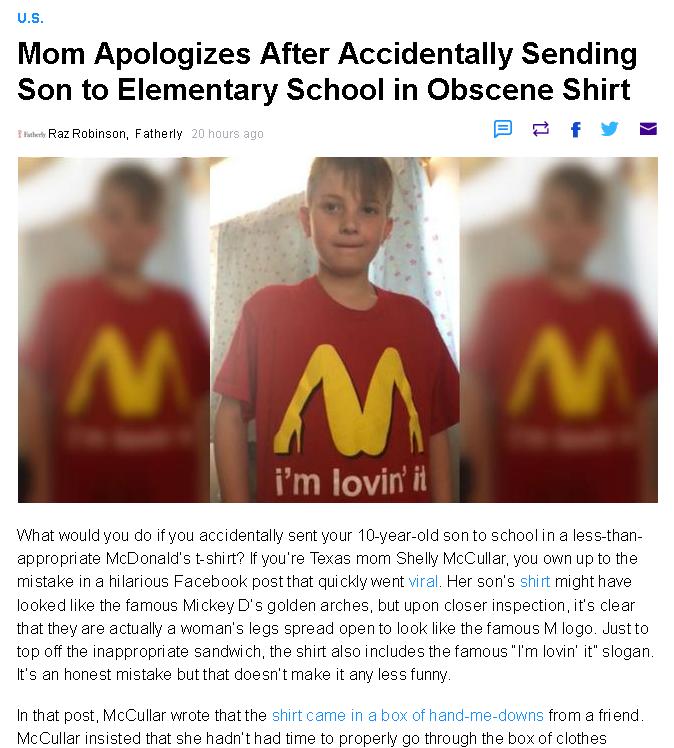
Task: Click the blurred right side of the photo
Action: point(559,330)
